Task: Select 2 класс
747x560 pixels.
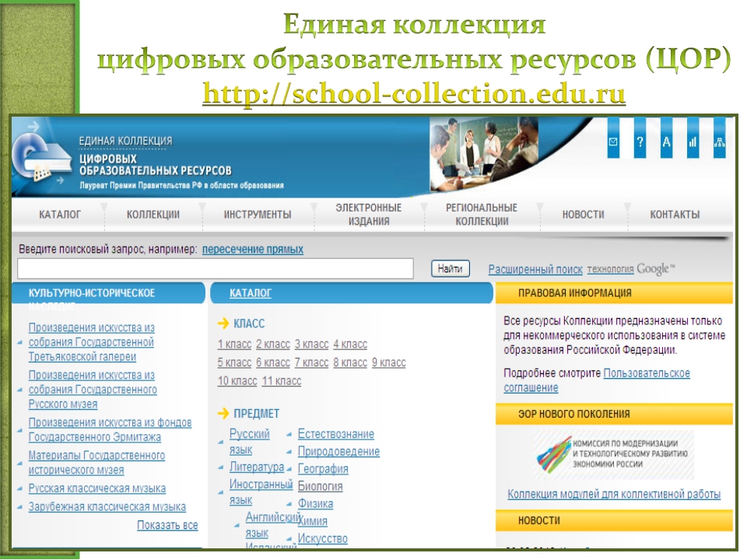Action: point(273,345)
